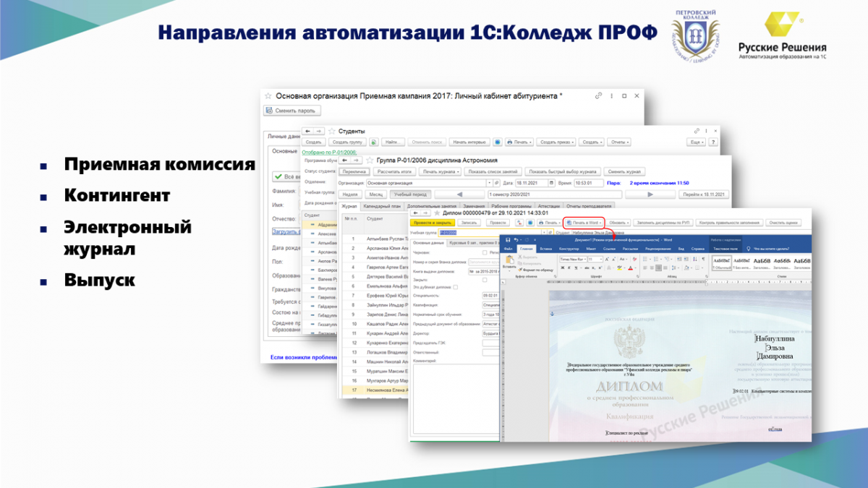Click the Перекличка button
The height and width of the screenshot is (488, 868).
pyautogui.click(x=354, y=172)
